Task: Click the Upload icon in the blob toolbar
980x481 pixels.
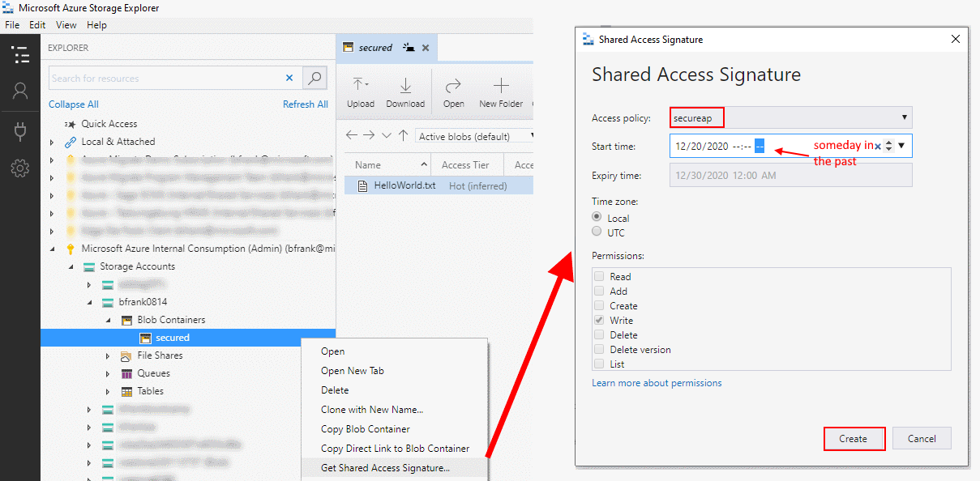Action: coord(360,83)
